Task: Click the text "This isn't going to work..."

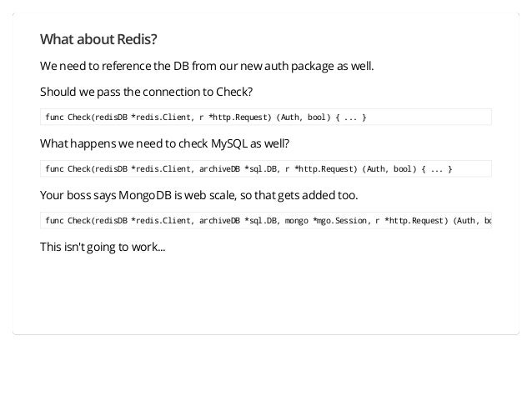Action: pos(103,247)
